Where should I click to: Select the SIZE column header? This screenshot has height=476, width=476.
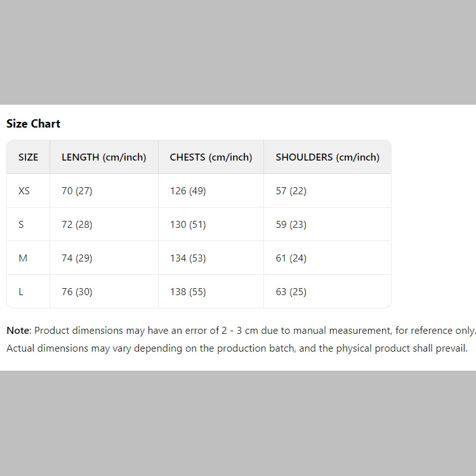(x=28, y=157)
